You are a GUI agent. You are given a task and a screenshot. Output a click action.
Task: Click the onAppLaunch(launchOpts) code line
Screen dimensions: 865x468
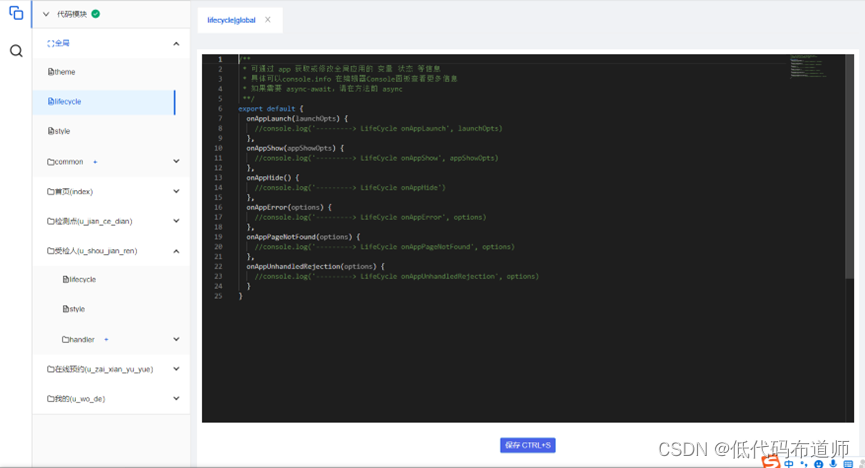pos(297,119)
